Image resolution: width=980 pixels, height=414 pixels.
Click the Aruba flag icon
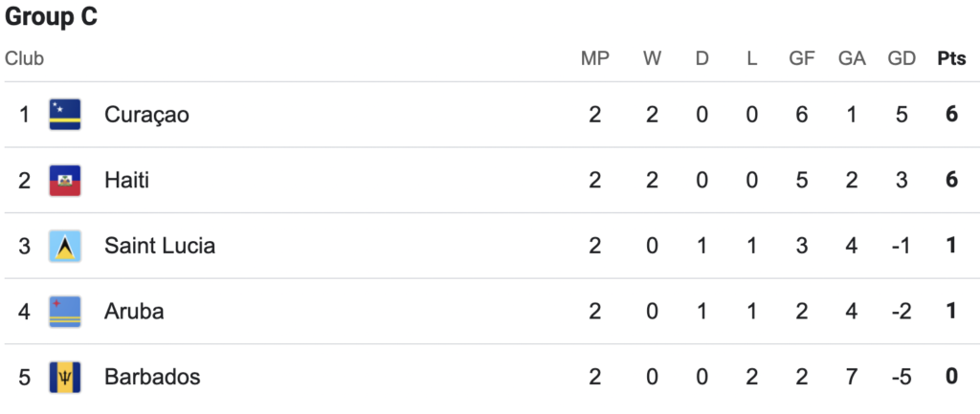click(x=65, y=312)
